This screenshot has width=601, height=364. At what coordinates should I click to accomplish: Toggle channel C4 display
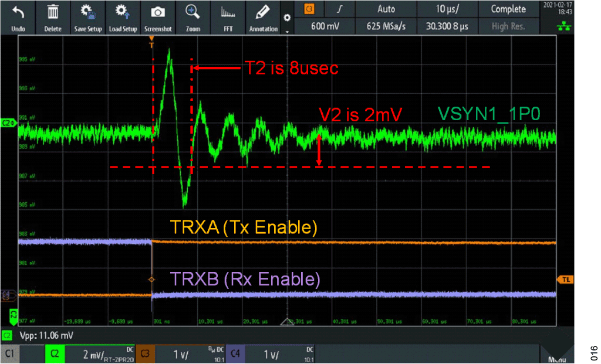click(235, 354)
